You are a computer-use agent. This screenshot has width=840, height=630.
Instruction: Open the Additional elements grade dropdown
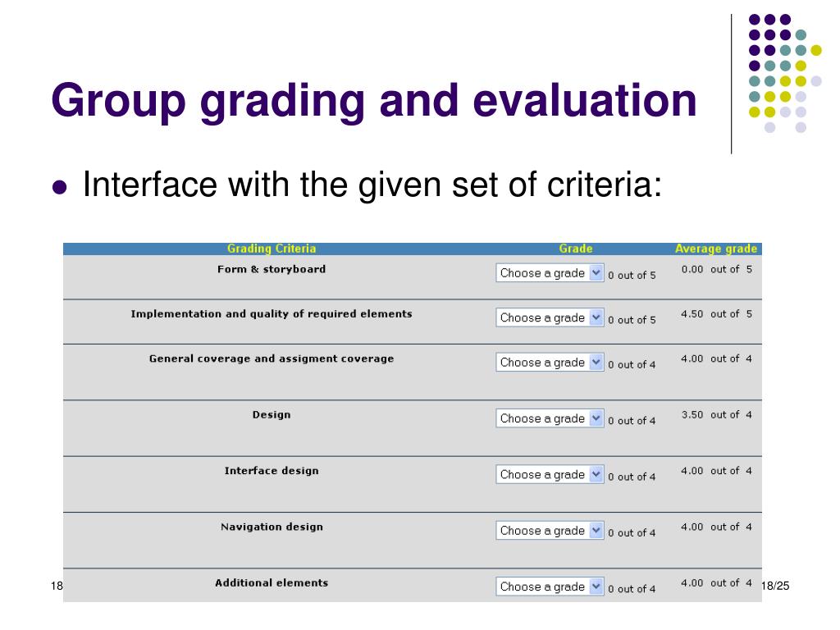550,587
